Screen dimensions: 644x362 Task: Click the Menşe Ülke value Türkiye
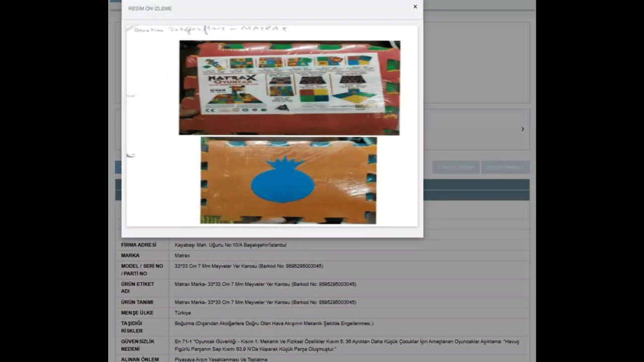[x=183, y=313]
